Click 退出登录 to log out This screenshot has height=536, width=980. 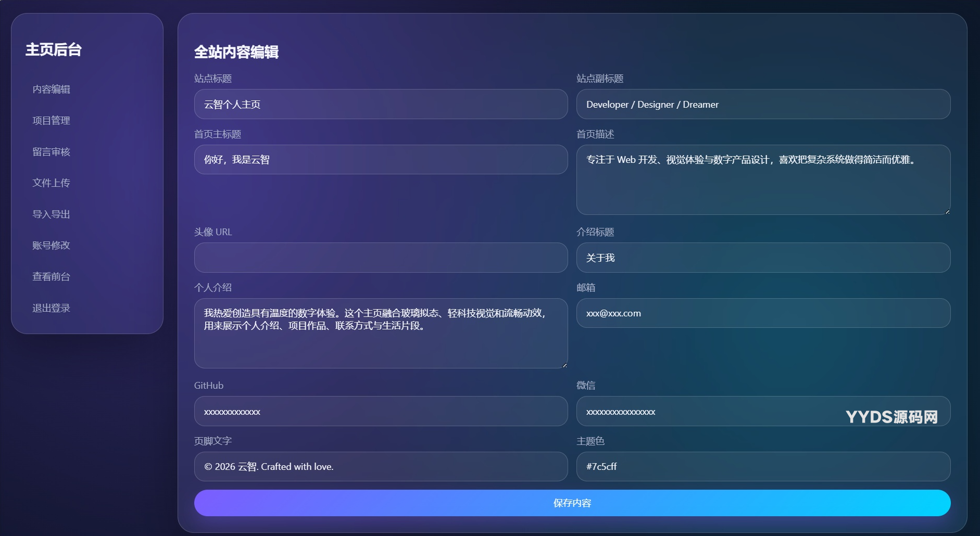pos(51,308)
